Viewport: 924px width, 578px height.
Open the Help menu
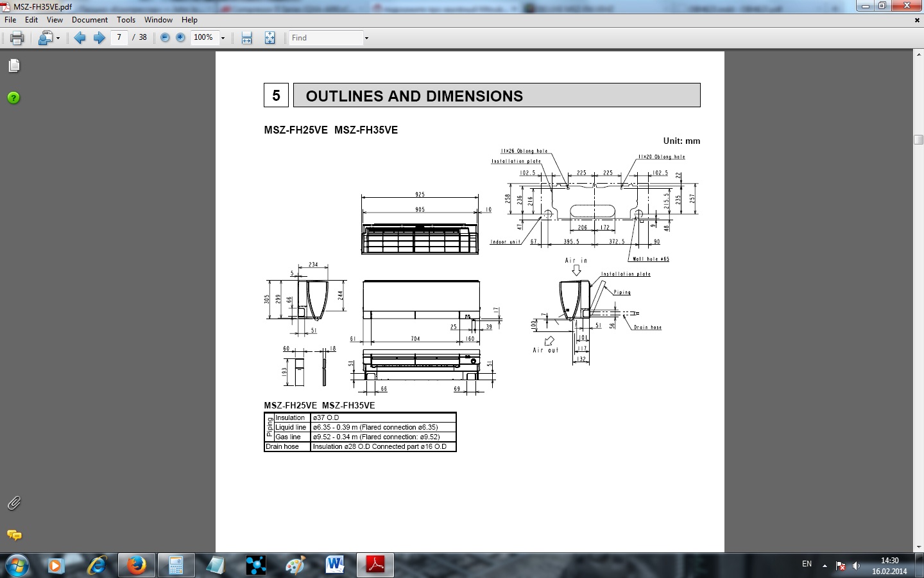click(189, 20)
